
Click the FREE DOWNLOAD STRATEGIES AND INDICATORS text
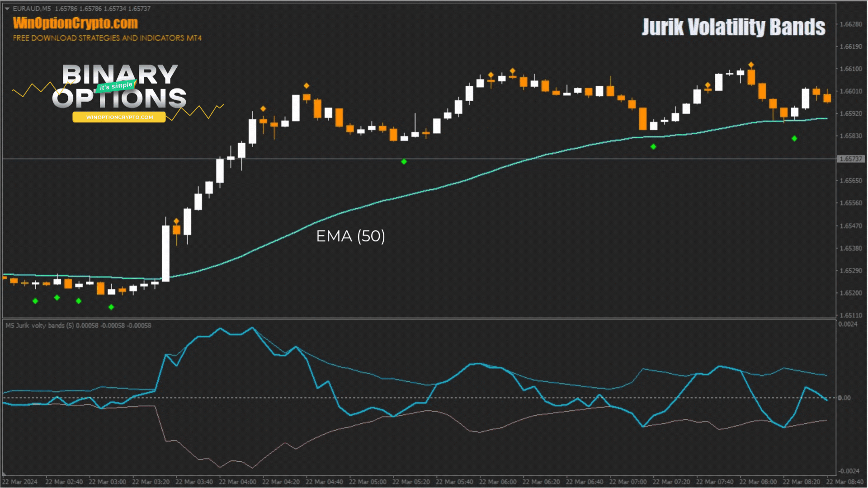pyautogui.click(x=107, y=38)
